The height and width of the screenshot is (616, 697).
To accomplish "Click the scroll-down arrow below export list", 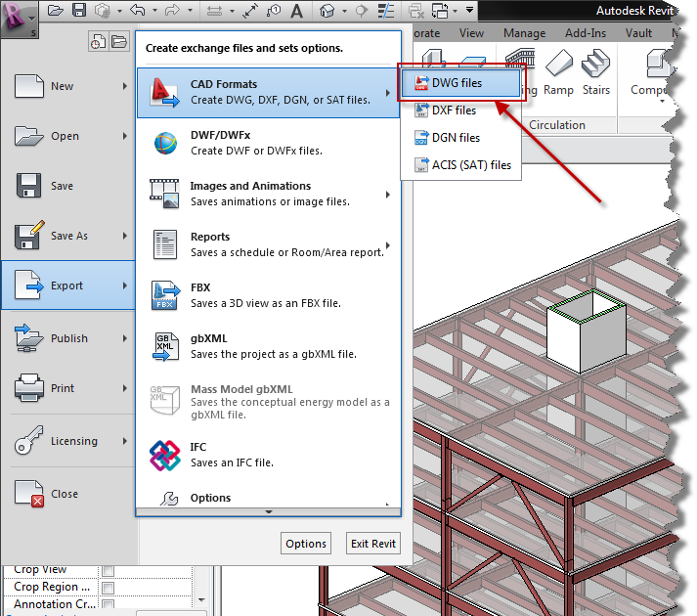I will pyautogui.click(x=269, y=512).
